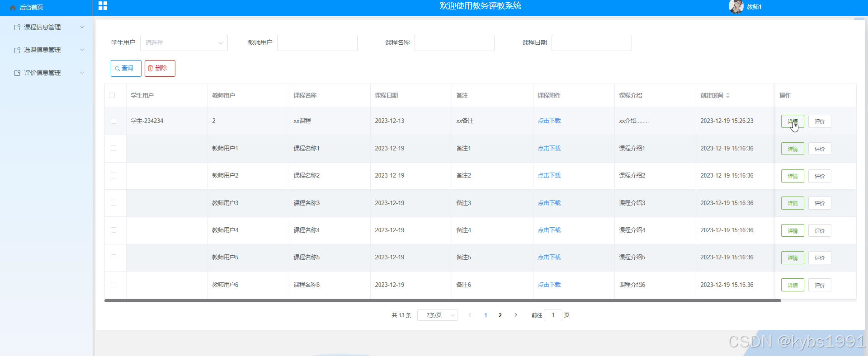Focus the 课程日期 filter input

[592, 43]
